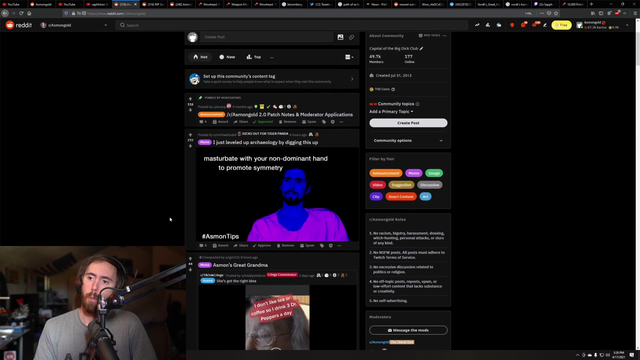Image resolution: width=640 pixels, height=360 pixels.
Task: Share the archaeology meme post
Action: coord(241,246)
